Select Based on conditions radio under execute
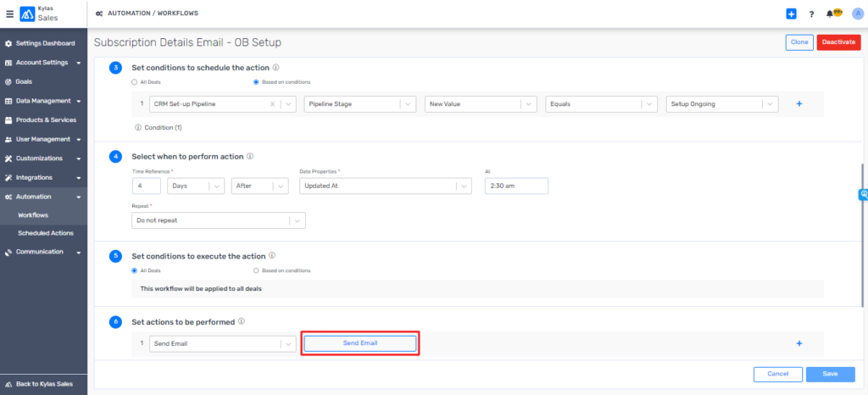This screenshot has height=395, width=868. pos(256,270)
